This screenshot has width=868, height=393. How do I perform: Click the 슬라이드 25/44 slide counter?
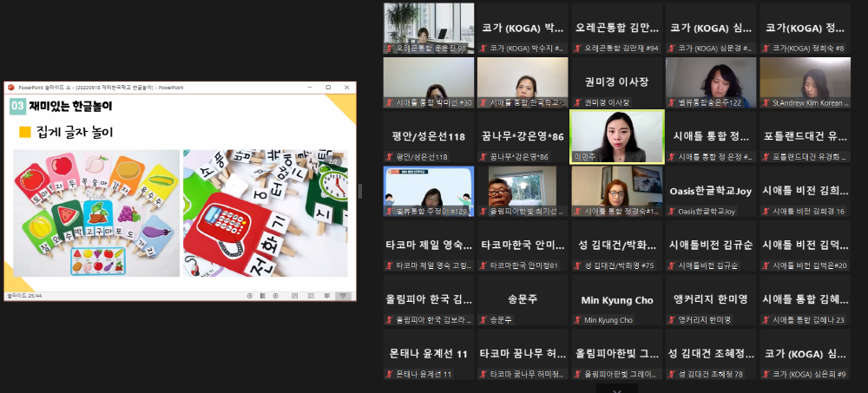point(23,296)
